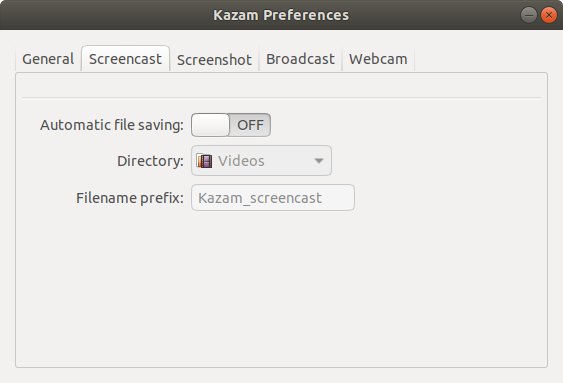Click the white knob of the switch
The image size is (563, 383).
click(x=210, y=125)
